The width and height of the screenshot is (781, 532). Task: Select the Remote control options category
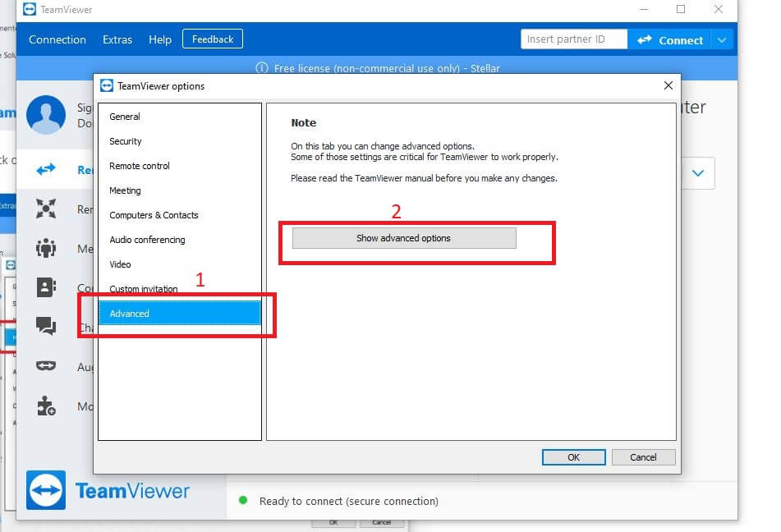(180, 166)
